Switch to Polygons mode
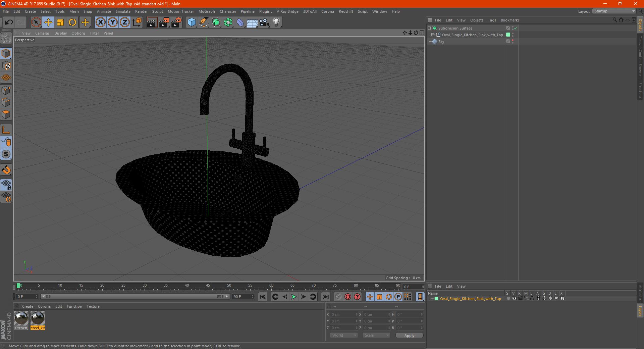Viewport: 644px width, 349px height. point(6,114)
